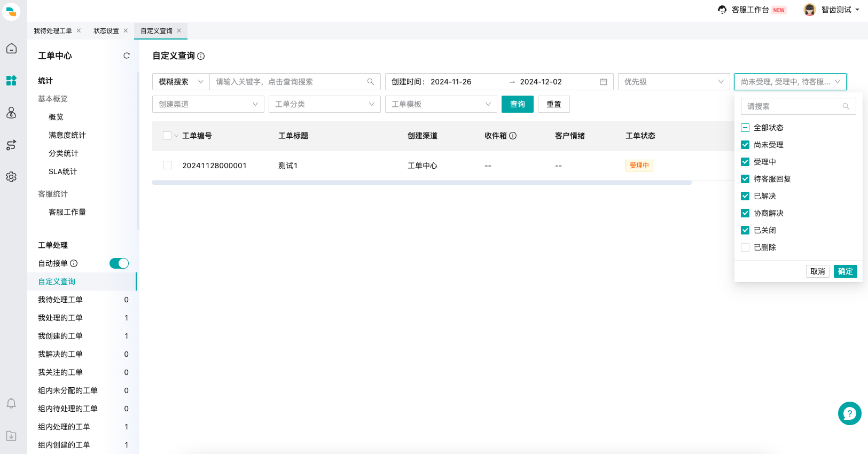Uncheck the 受理中 status
Viewport: 868px width, 454px height.
click(x=745, y=162)
